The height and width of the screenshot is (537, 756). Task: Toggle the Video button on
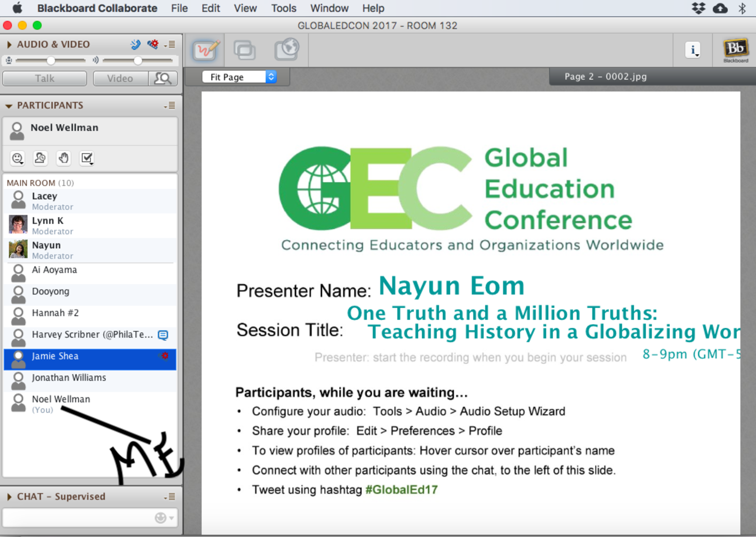tap(120, 78)
